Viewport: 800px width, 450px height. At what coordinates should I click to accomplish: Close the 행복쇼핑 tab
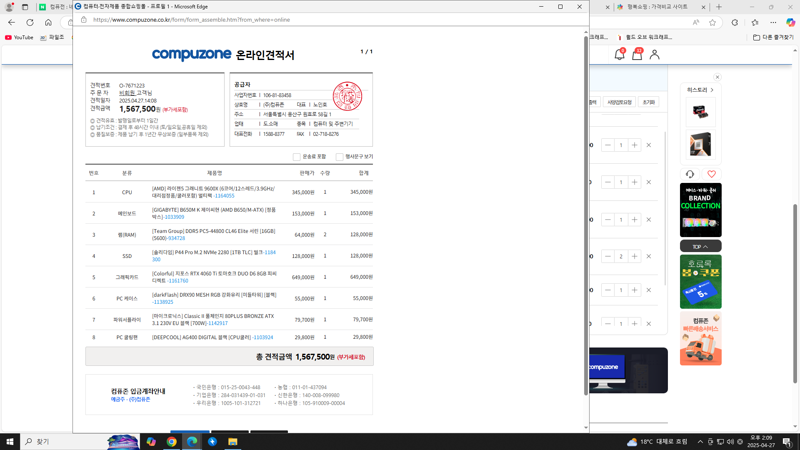click(x=703, y=7)
